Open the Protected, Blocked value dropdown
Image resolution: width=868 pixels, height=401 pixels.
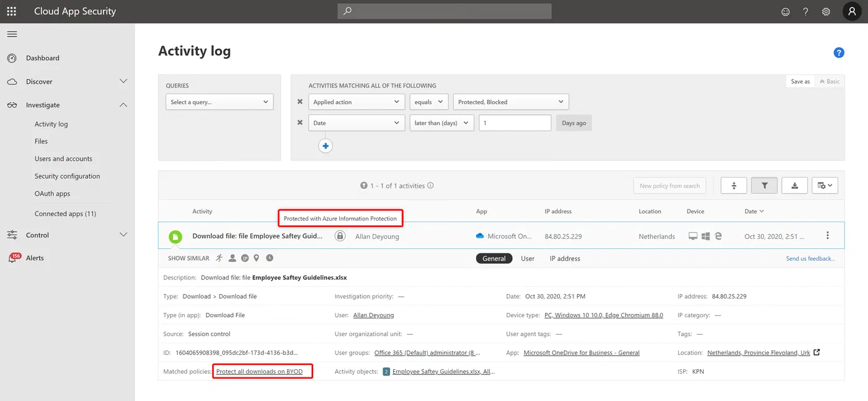tap(511, 102)
